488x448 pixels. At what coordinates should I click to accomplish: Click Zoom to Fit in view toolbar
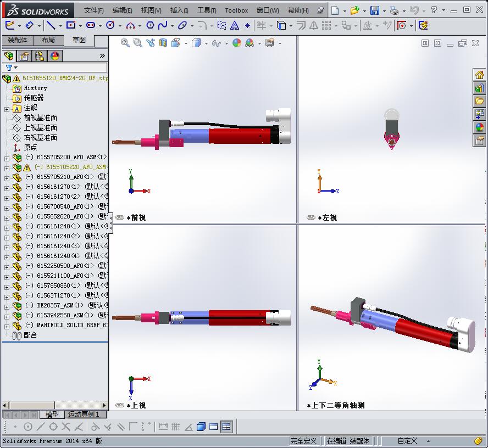(x=125, y=43)
